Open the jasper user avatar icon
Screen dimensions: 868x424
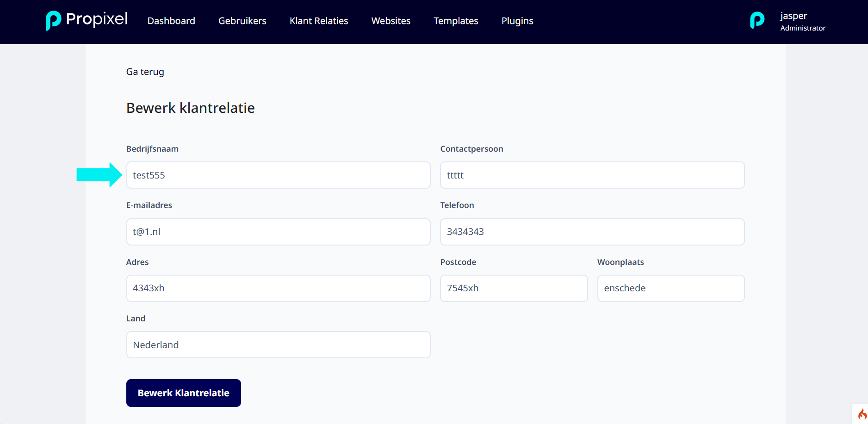[757, 20]
